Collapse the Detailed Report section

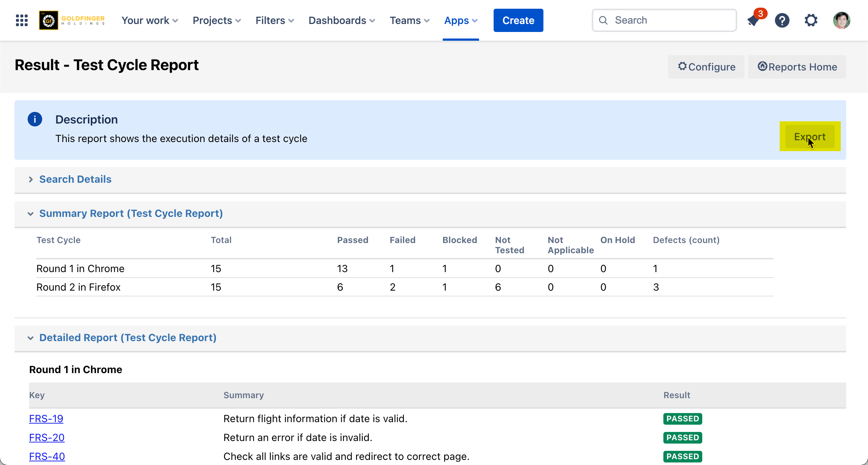[x=128, y=338]
